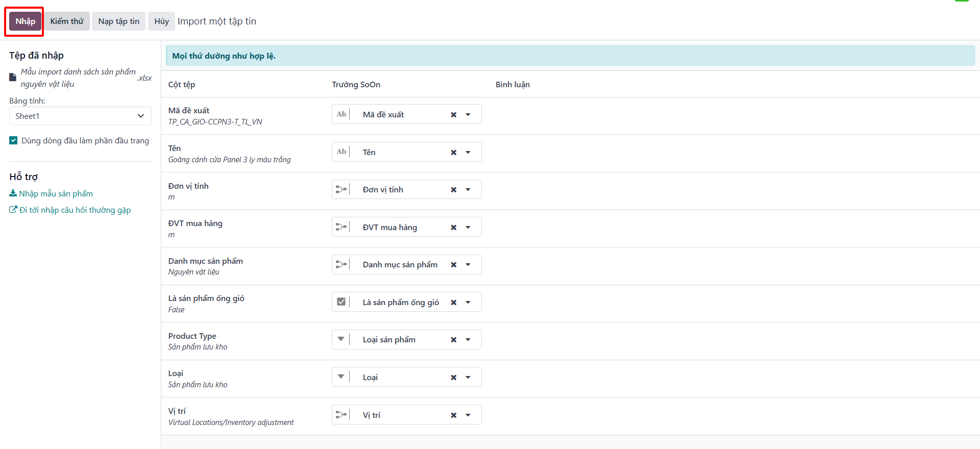Clear the Mã đề xuất field mapping
The image size is (980, 449).
point(453,115)
